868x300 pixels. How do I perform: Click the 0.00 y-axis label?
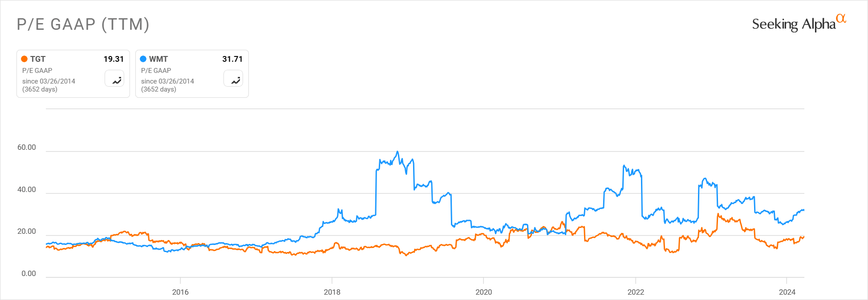tap(28, 274)
